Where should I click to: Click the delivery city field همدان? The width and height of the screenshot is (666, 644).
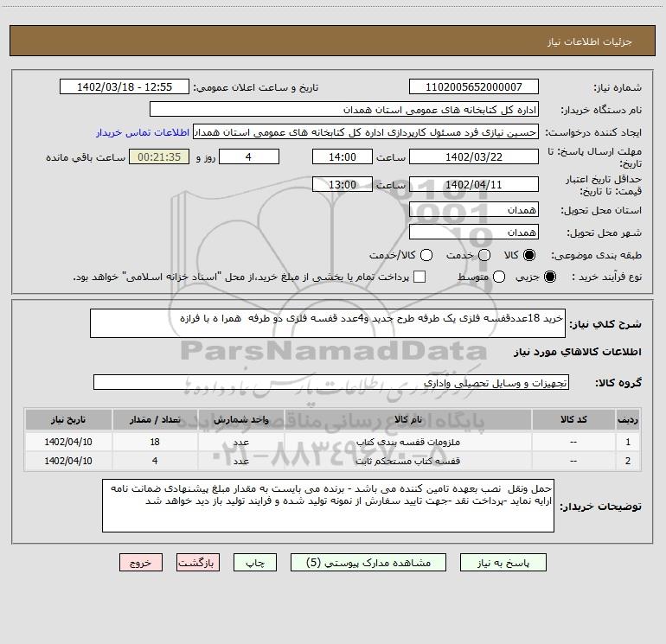(x=474, y=233)
